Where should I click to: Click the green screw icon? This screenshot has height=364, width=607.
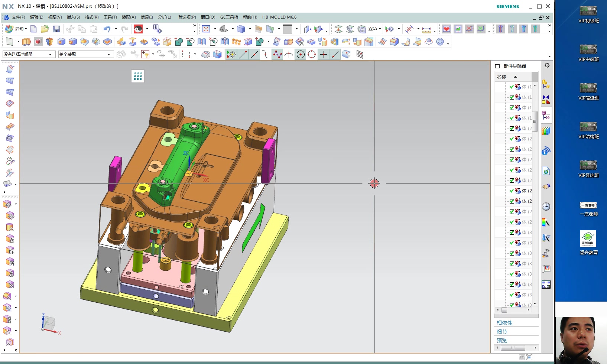click(x=535, y=29)
